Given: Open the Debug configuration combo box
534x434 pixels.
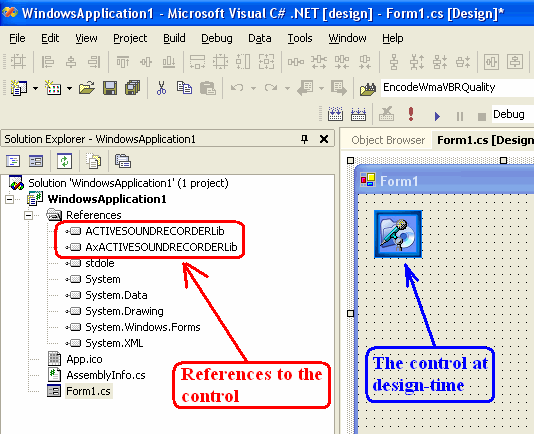Looking at the screenshot, I should coord(513,114).
